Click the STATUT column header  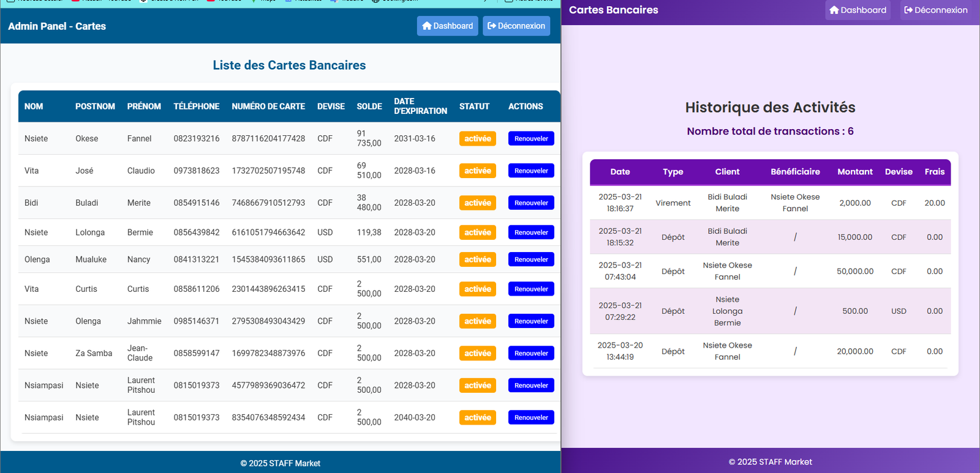pyautogui.click(x=474, y=106)
